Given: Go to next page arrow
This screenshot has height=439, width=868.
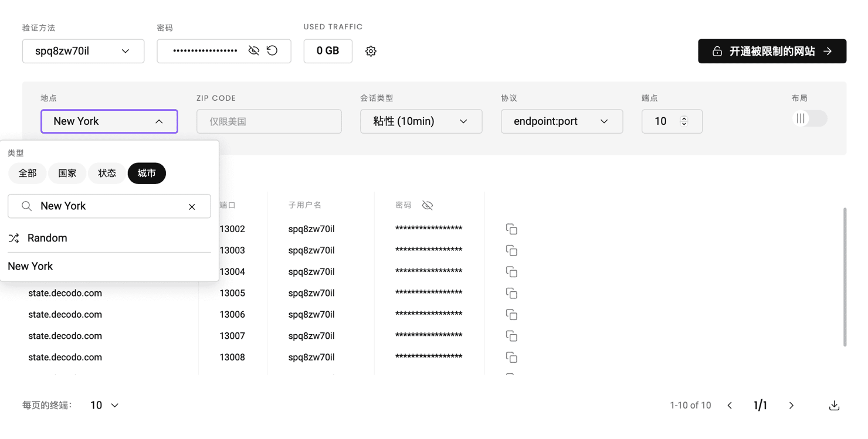Looking at the screenshot, I should (791, 406).
